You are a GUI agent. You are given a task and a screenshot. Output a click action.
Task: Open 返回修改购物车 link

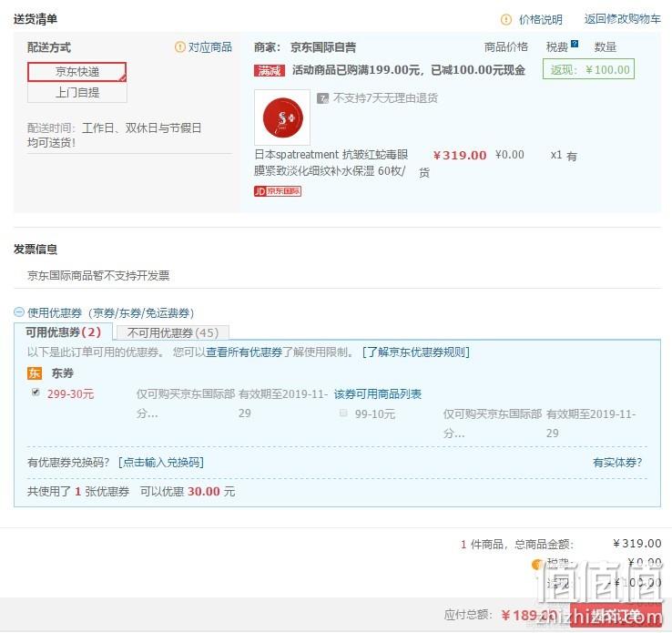(622, 19)
